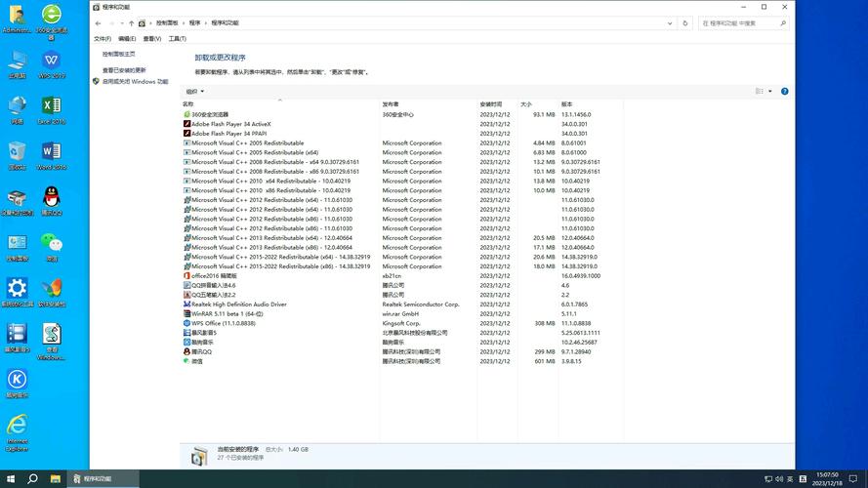Open the Administrator folder desktop icon

[x=18, y=19]
